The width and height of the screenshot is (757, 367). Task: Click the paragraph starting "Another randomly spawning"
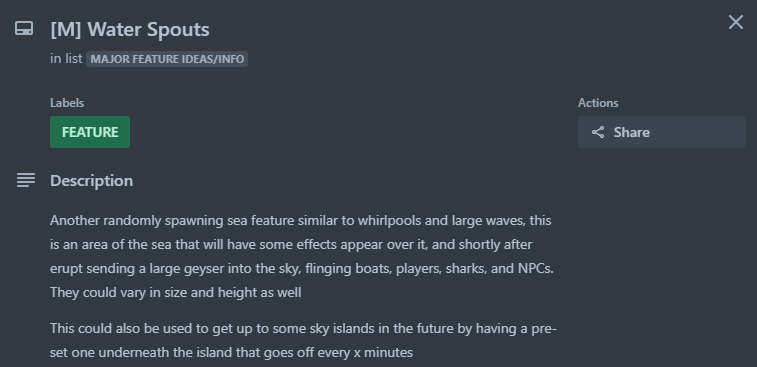[x=302, y=256]
